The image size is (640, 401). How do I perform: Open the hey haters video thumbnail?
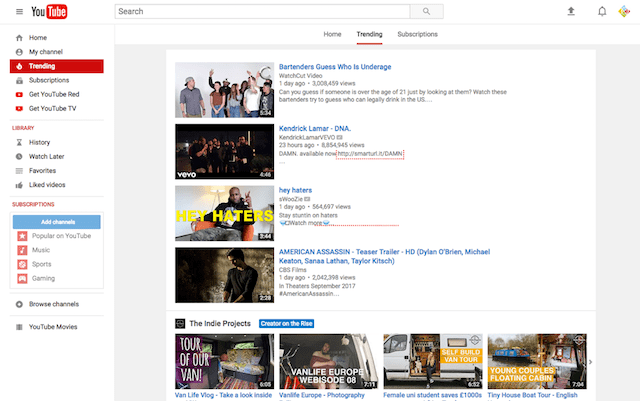pos(224,213)
